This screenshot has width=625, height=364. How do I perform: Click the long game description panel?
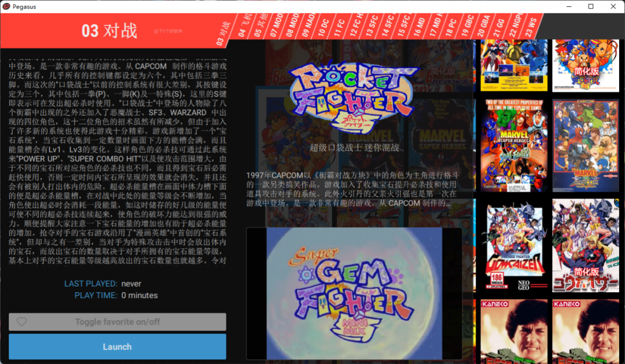pos(117,163)
